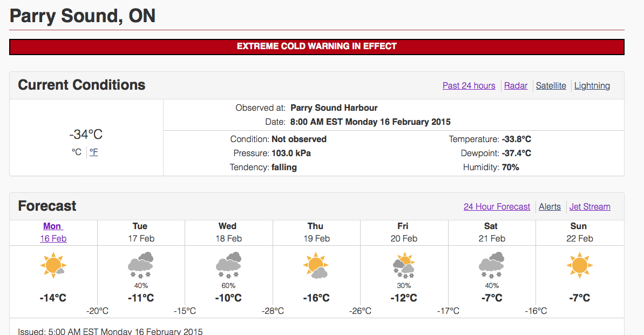
Task: Click Wednesday's snow cloud forecast icon
Action: (228, 264)
